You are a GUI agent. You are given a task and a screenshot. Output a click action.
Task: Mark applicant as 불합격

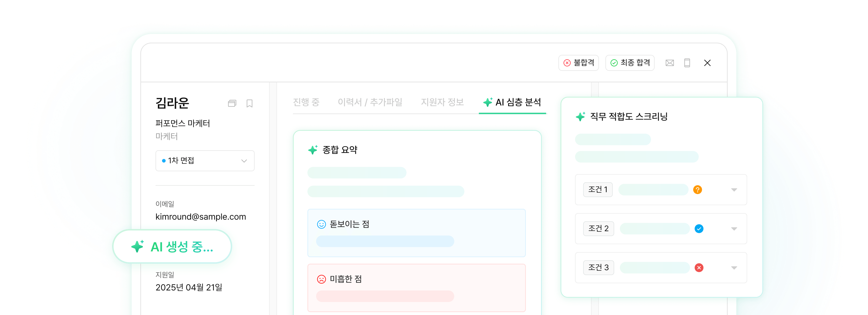579,63
